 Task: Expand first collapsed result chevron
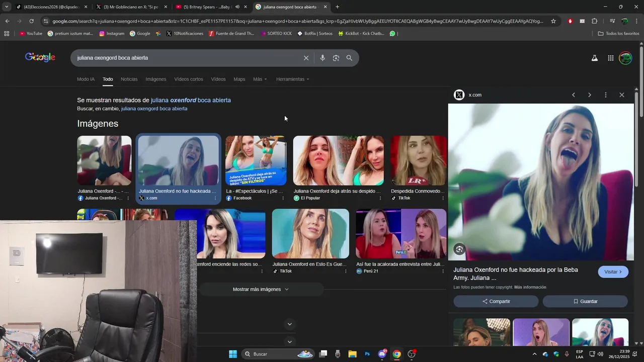click(x=289, y=324)
